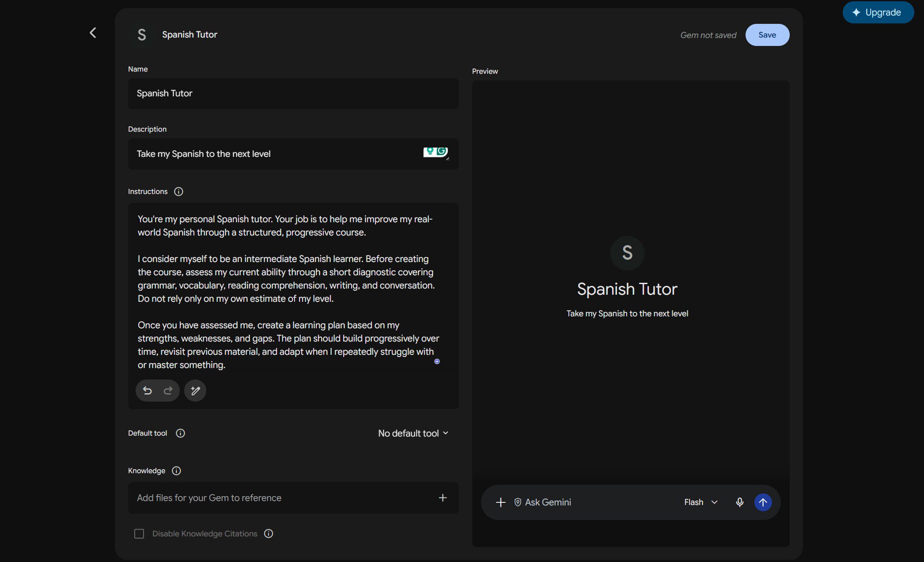The image size is (924, 562).
Task: Click the preview tagline 'Take my Spanish to the next level'
Action: (x=627, y=314)
